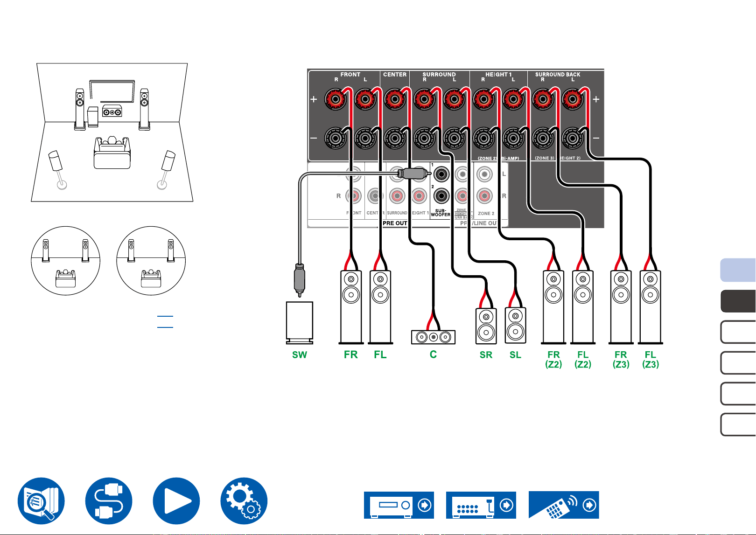Click the PRE OUT panel label

pyautogui.click(x=395, y=223)
